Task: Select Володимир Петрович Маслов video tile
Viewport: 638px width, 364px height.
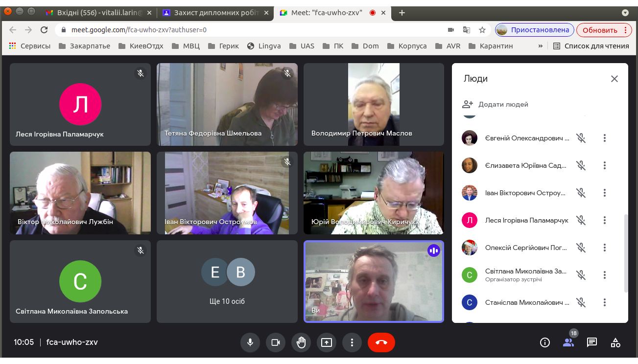Action: pos(374,104)
